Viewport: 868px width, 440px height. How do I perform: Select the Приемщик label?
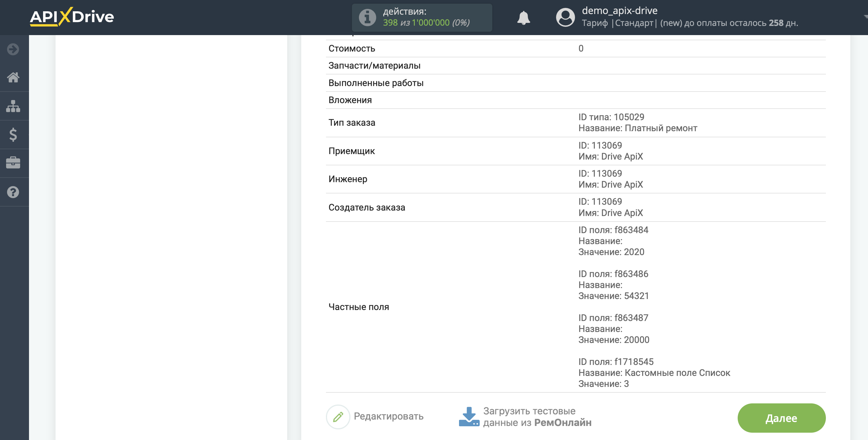point(352,151)
